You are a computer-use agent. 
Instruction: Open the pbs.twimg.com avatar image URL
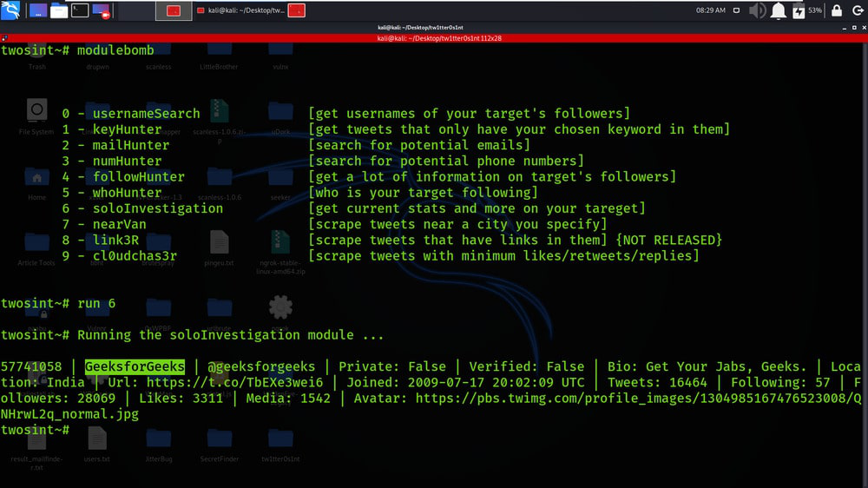(638, 399)
